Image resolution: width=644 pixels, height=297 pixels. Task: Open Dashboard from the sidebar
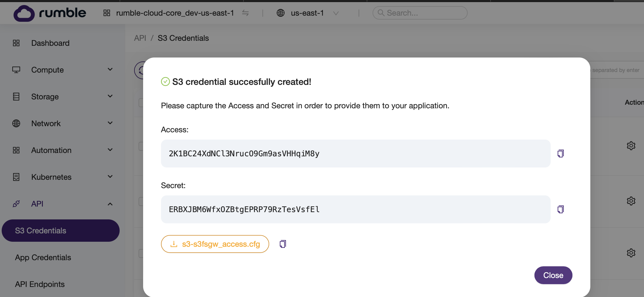coord(50,43)
